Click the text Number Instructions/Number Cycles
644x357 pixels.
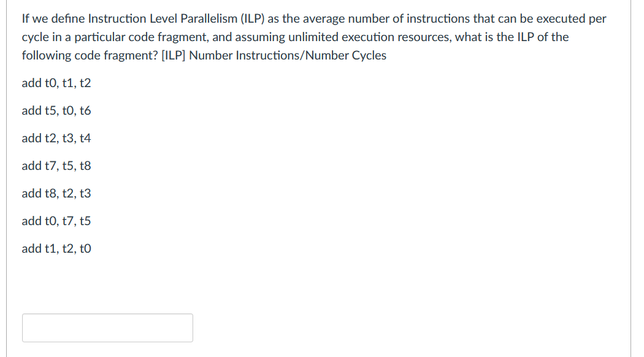click(x=288, y=55)
